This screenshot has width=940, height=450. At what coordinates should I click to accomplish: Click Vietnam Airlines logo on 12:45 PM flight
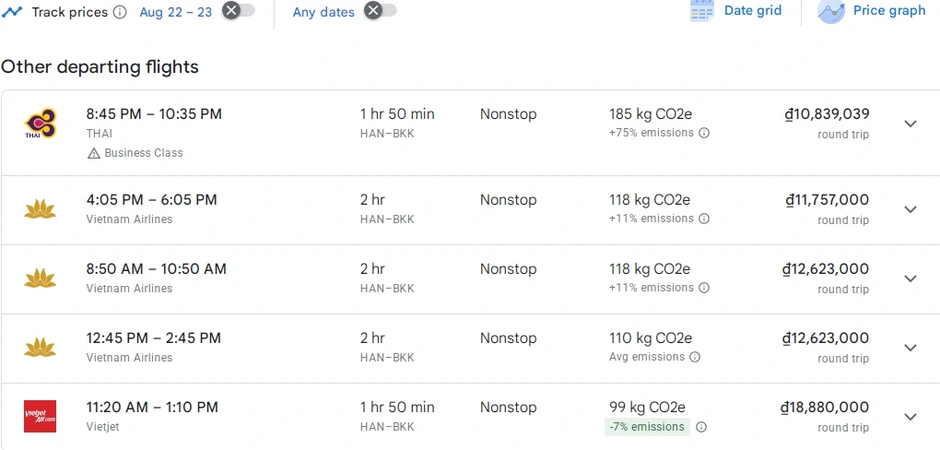(x=40, y=348)
